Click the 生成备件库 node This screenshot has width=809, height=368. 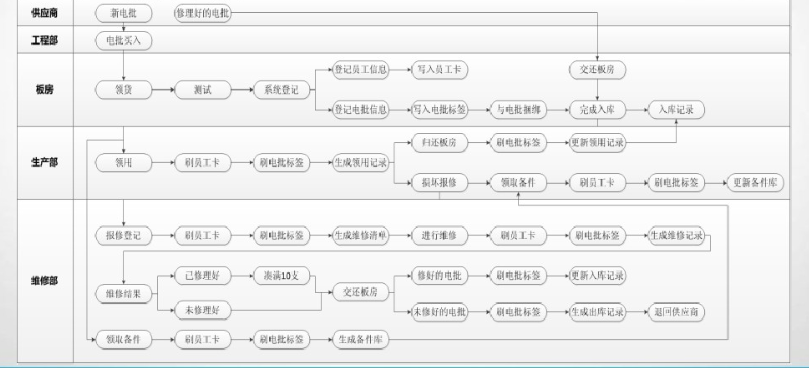[361, 340]
